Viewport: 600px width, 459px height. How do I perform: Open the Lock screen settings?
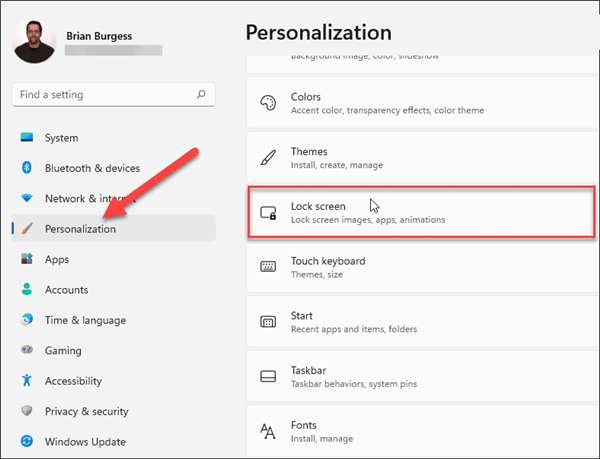(x=418, y=212)
